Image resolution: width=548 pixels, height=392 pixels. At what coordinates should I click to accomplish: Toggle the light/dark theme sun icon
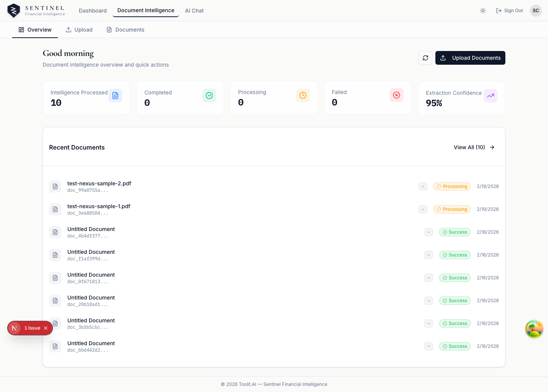point(483,11)
